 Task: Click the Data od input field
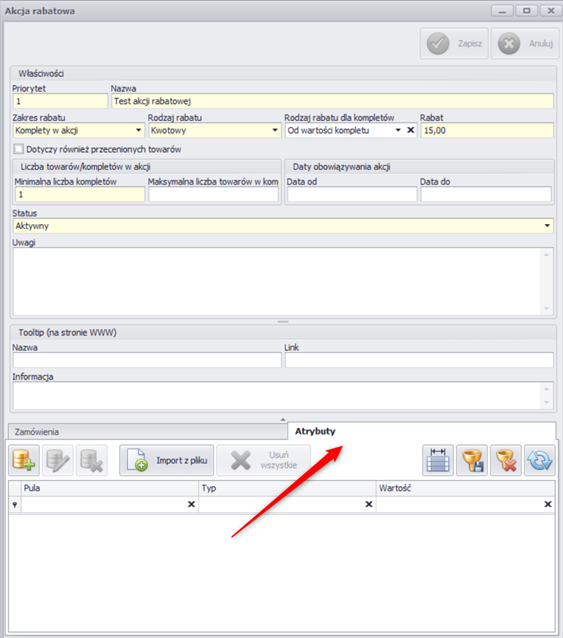(352, 194)
